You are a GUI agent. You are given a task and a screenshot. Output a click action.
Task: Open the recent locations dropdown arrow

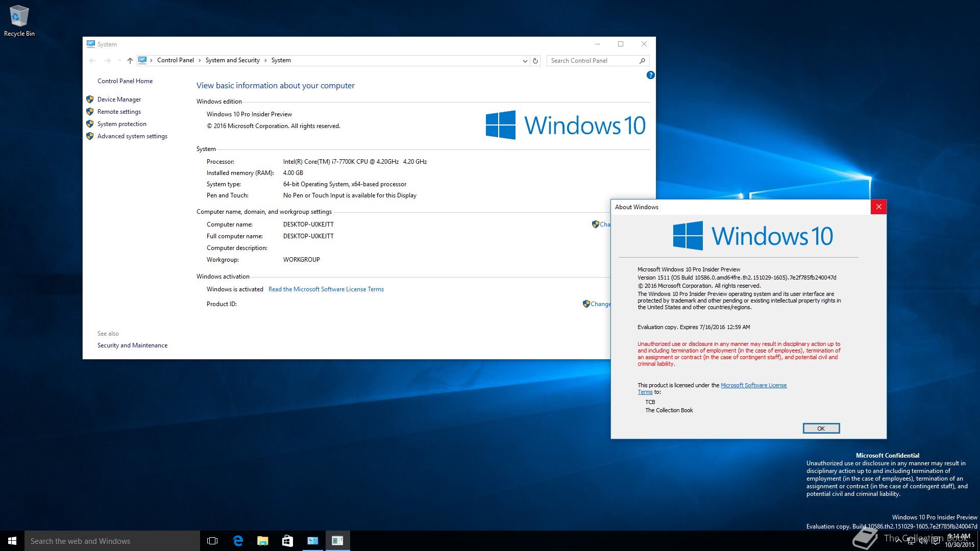point(119,61)
